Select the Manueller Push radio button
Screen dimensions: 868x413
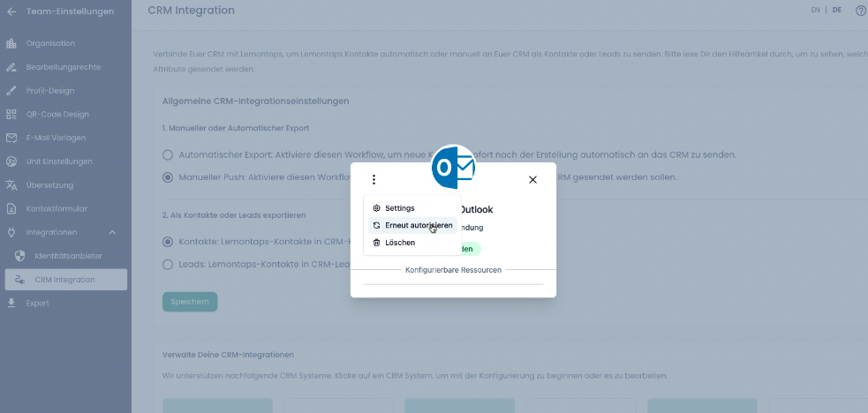[x=168, y=177]
